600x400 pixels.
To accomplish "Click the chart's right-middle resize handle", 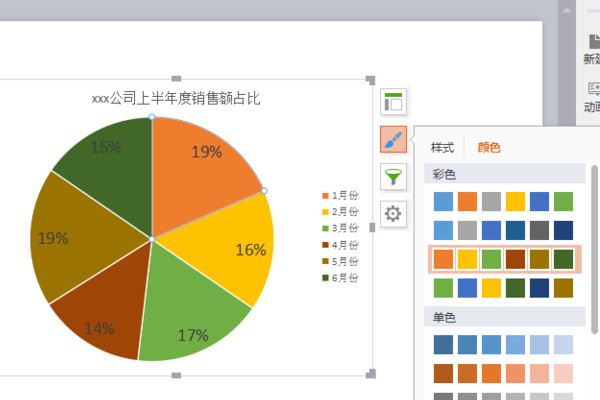I will (x=372, y=228).
